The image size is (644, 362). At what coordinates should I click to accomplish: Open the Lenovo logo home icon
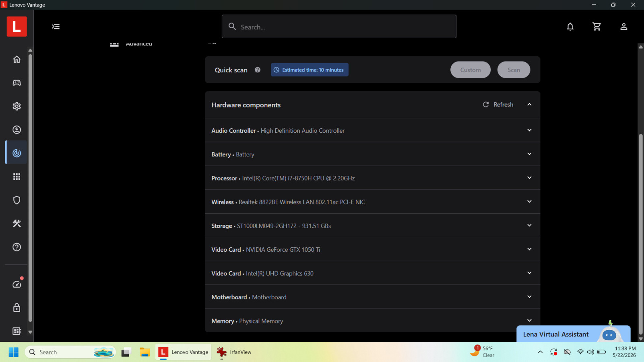pos(17,27)
